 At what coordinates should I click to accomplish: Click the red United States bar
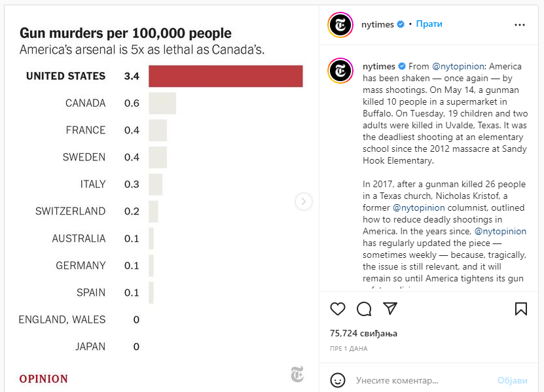(225, 76)
